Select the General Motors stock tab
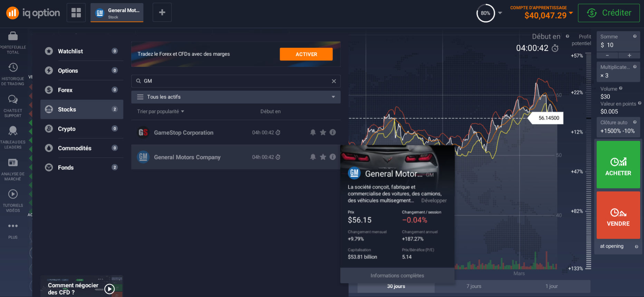This screenshot has width=644, height=297. 117,13
